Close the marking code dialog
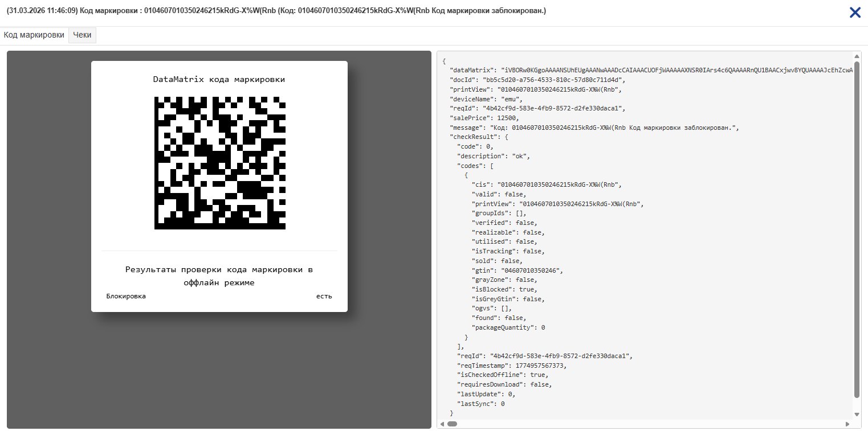This screenshot has width=868, height=431. (855, 13)
